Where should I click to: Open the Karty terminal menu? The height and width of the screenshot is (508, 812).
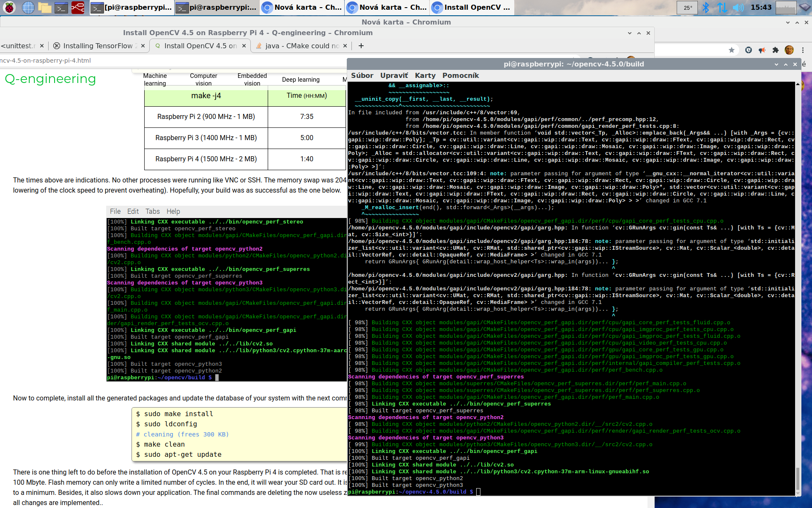pos(425,75)
